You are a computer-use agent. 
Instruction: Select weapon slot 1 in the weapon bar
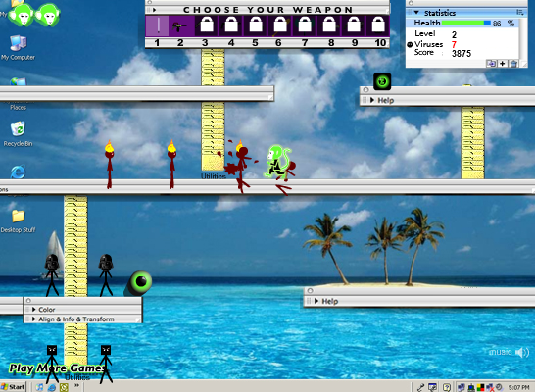(158, 25)
